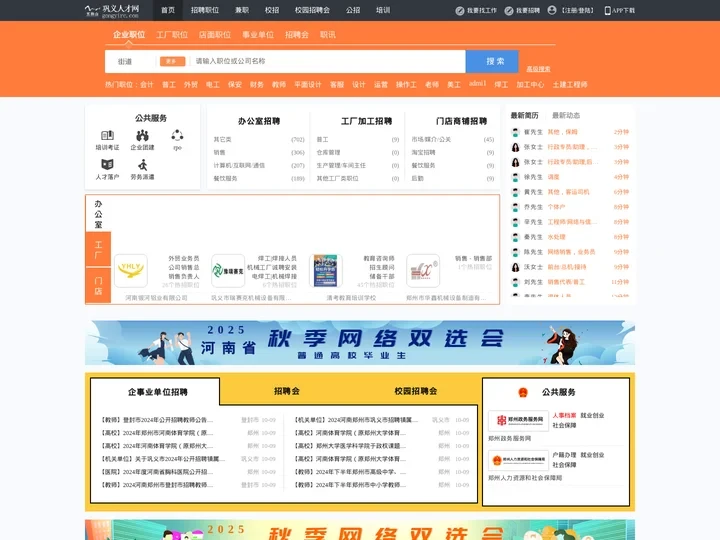720x540 pixels.
Task: Open 黄先生 其他，客运司机 resume
Action: [570, 192]
